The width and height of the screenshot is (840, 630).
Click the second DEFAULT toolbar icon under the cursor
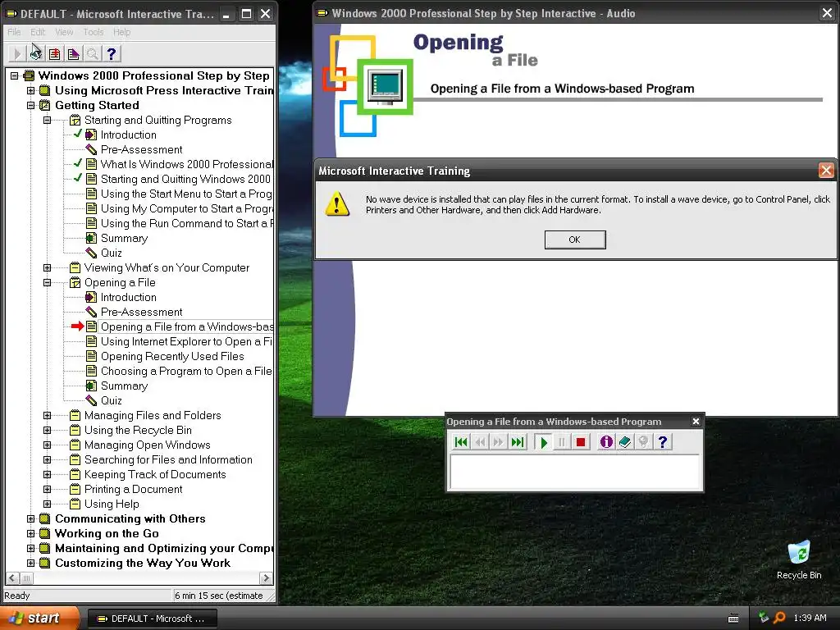[36, 53]
